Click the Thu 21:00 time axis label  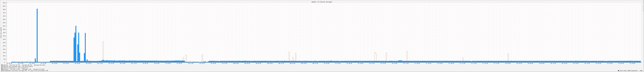(x=406, y=63)
